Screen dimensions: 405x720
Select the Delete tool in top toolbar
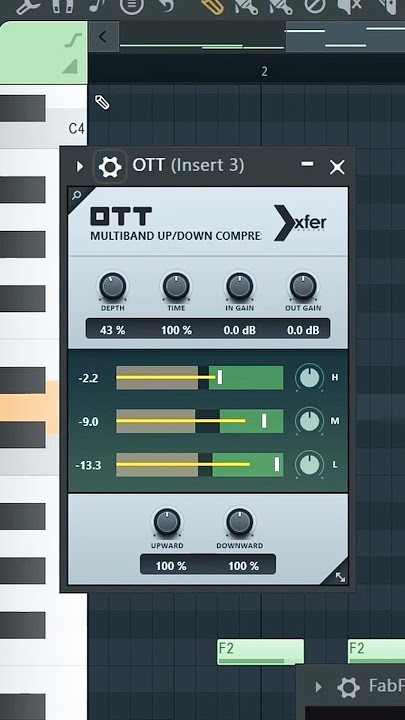315,6
